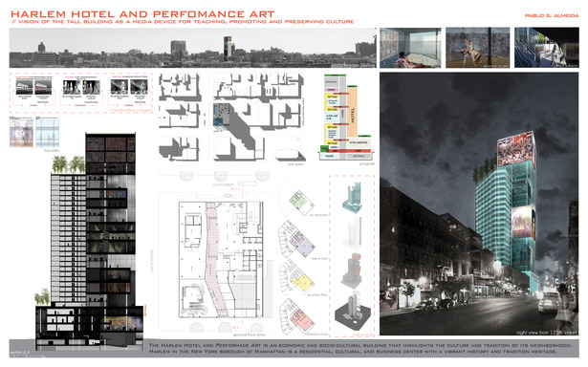Select the building section drawing
Image resolution: width=588 pixels, height=367 pixels.
click(90, 242)
